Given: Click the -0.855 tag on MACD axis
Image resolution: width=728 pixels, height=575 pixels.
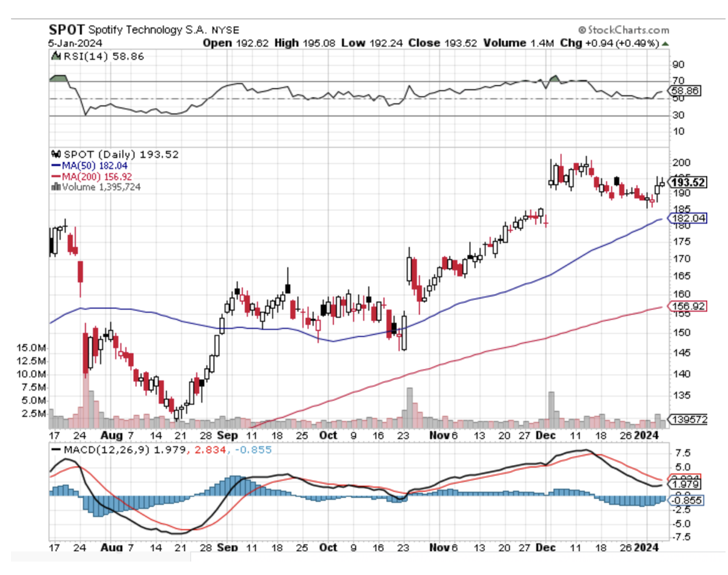Looking at the screenshot, I should pyautogui.click(x=687, y=501).
